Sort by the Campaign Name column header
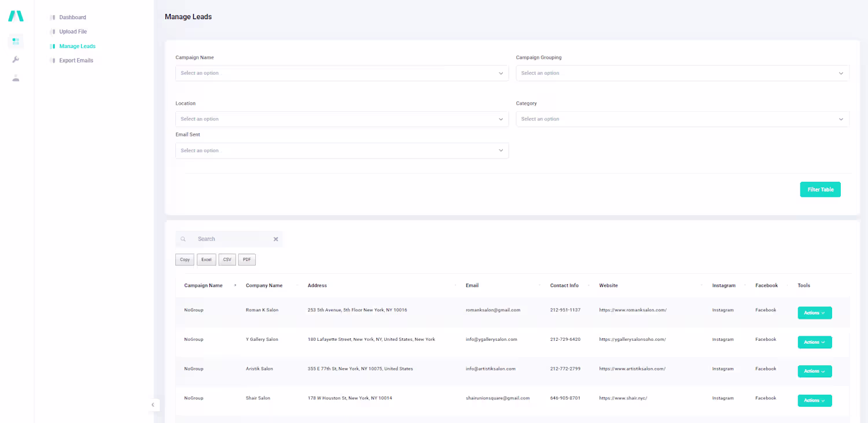 tap(203, 286)
